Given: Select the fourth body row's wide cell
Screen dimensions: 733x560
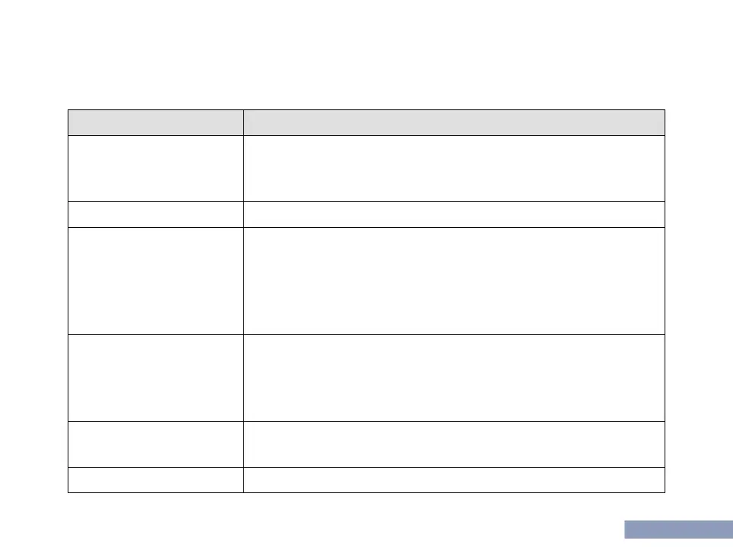Looking at the screenshot, I should coord(455,378).
